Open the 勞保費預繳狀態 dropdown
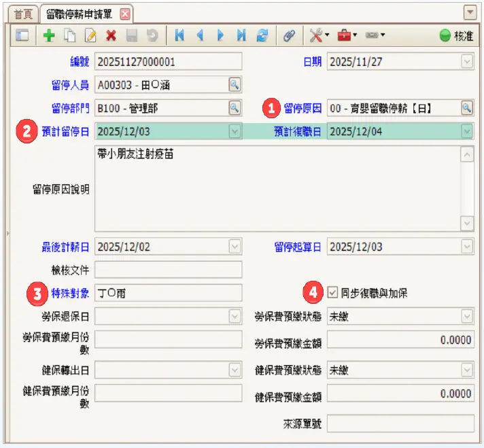 (x=467, y=316)
